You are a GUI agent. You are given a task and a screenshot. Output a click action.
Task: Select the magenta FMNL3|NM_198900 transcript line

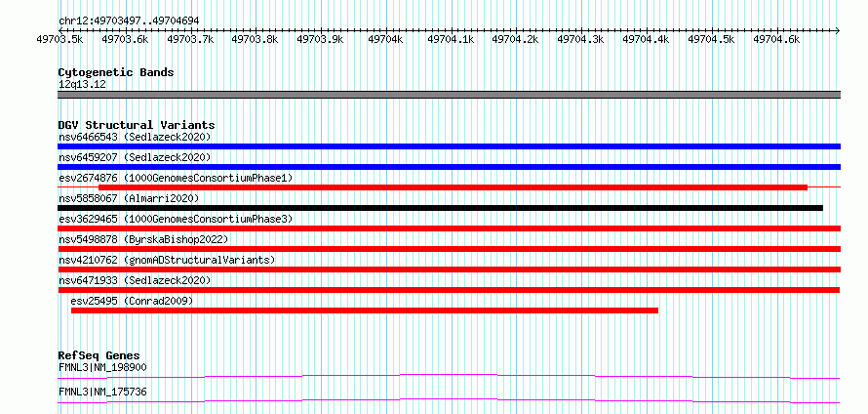pyautogui.click(x=449, y=376)
